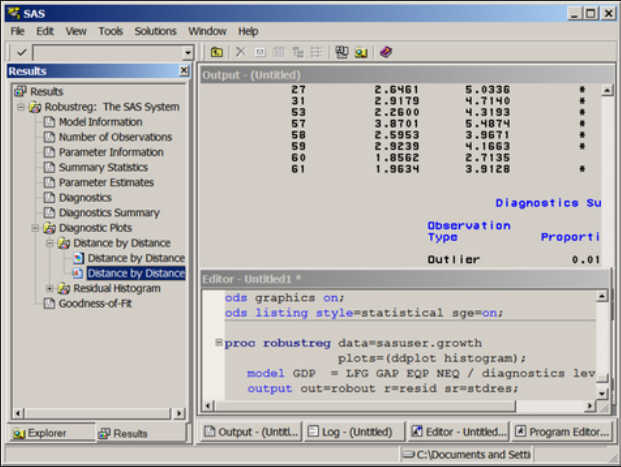The image size is (621, 467).
Task: Click 'ods graphics on;' code line
Action: [x=284, y=298]
